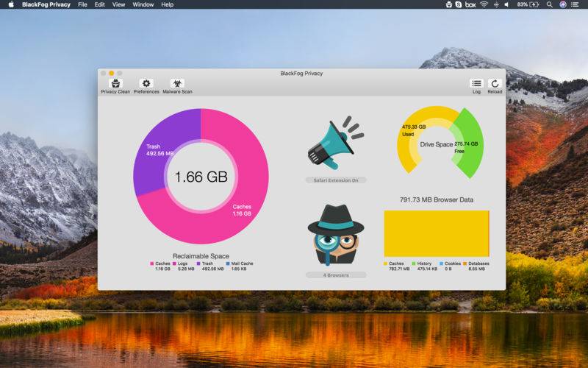Screen dimensions: 588x368
Task: Click the printer-like menu bar icon left of Skype
Action: (x=448, y=4)
